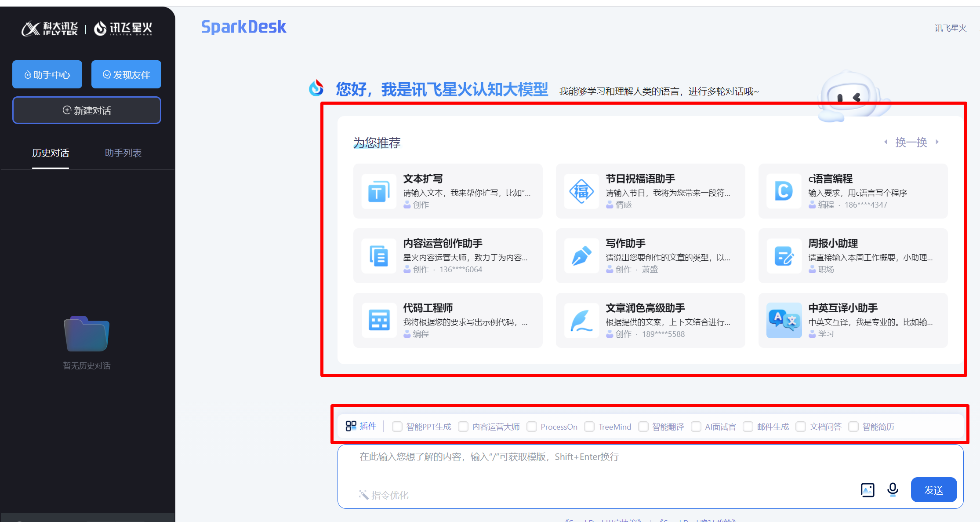Screen dimensions: 980x522
Task: Refresh recommendations via 换一换
Action: 911,142
